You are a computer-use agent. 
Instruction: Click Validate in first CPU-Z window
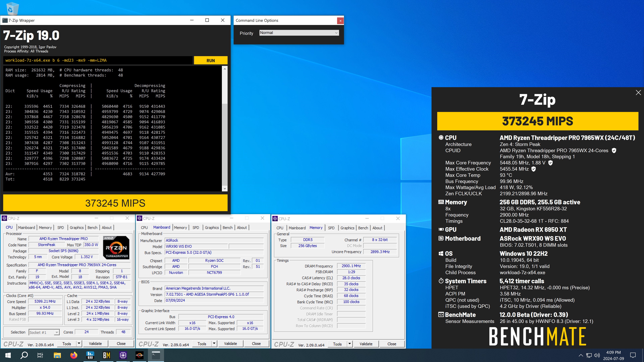(x=95, y=344)
